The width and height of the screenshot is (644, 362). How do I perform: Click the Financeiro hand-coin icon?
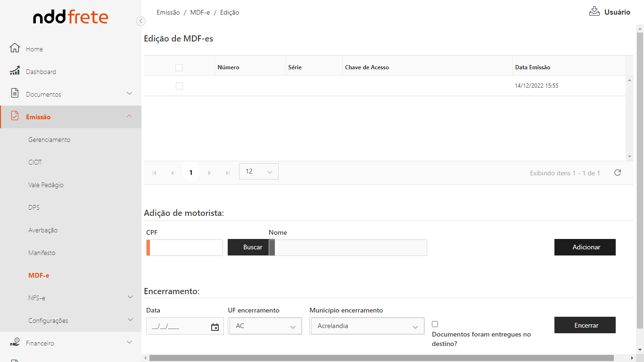tap(15, 343)
